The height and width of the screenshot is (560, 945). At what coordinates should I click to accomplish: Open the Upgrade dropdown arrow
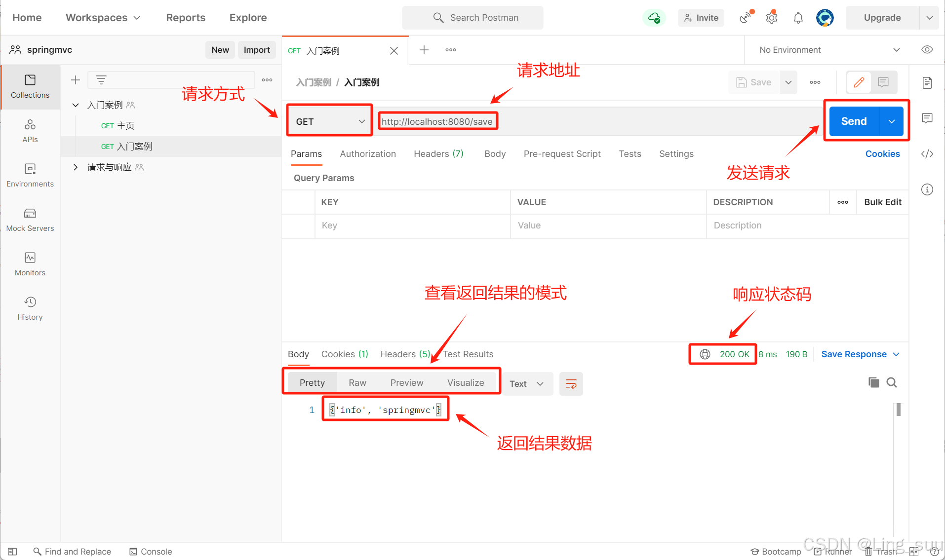point(929,18)
